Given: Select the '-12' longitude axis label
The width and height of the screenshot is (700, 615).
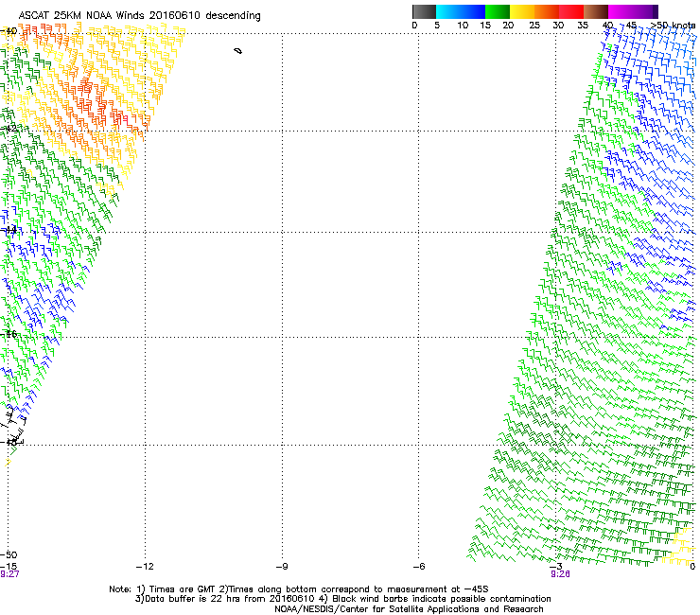Looking at the screenshot, I should pyautogui.click(x=145, y=567).
